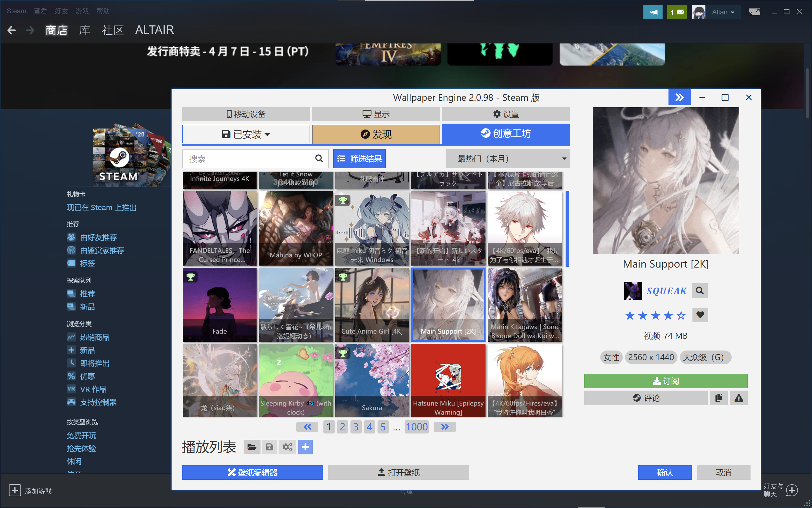Toggle the 筛选结果 filter results button

(359, 159)
